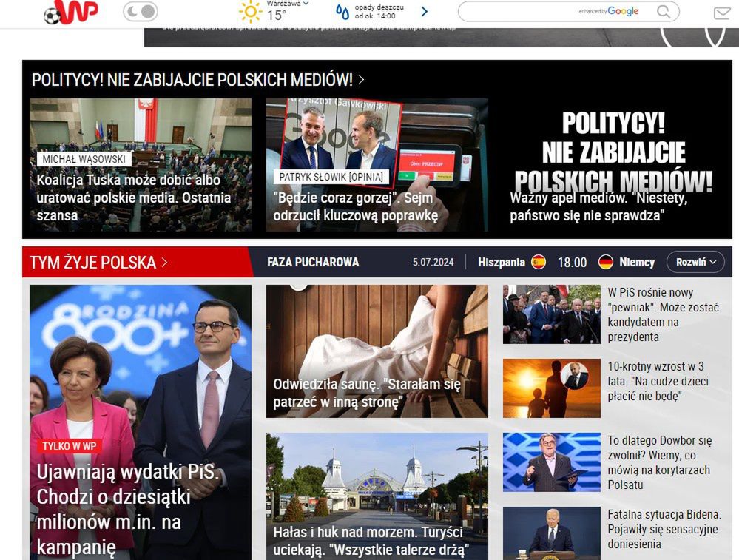The image size is (739, 560).
Task: Open the 'Tym żyje Polska' section
Action: point(98,262)
